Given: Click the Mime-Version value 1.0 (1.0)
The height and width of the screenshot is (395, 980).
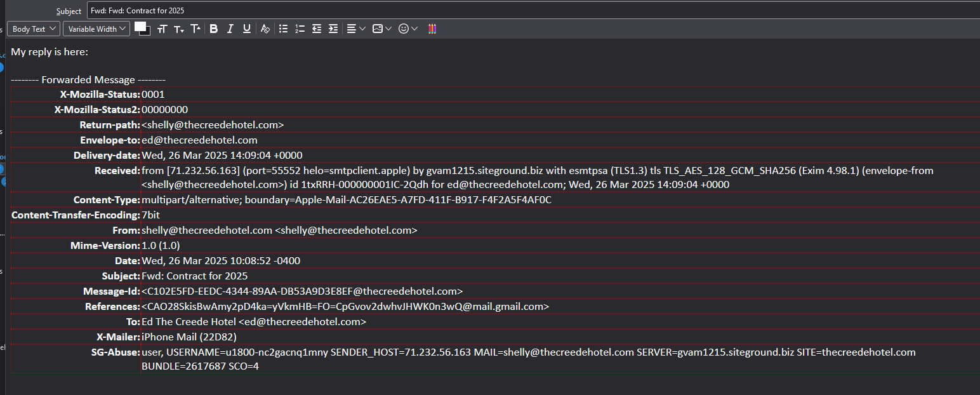Looking at the screenshot, I should click(x=161, y=246).
